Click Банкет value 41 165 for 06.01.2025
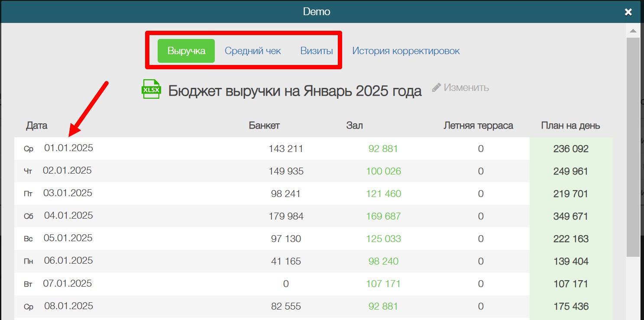The height and width of the screenshot is (320, 644). 285,261
